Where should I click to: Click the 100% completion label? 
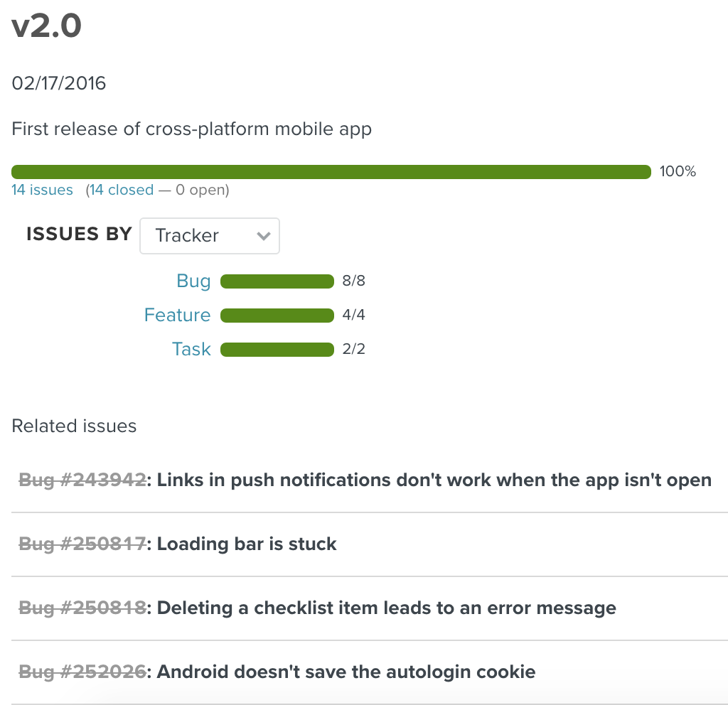[678, 171]
